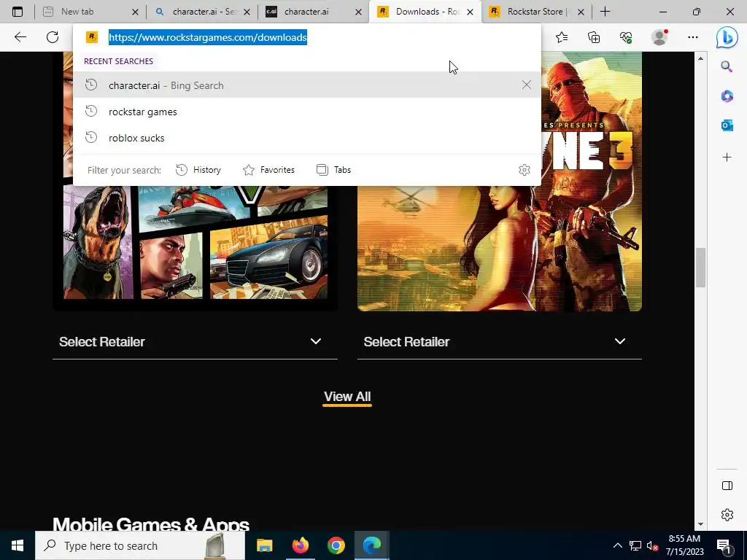747x560 pixels.
Task: Close the New tab tab
Action: (135, 12)
